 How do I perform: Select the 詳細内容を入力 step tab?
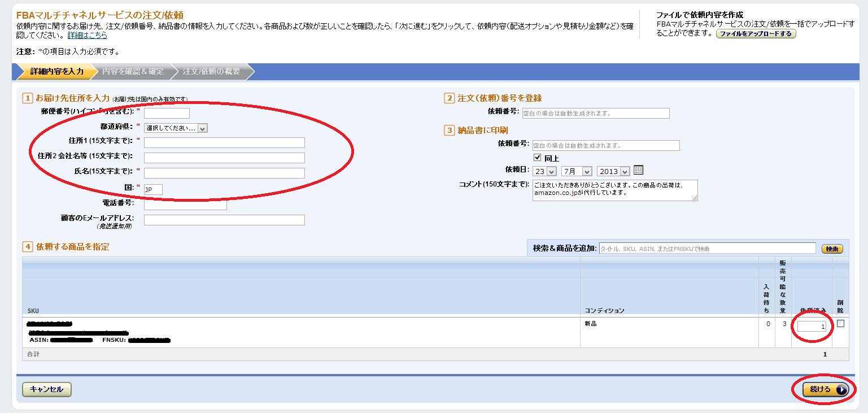[x=56, y=72]
